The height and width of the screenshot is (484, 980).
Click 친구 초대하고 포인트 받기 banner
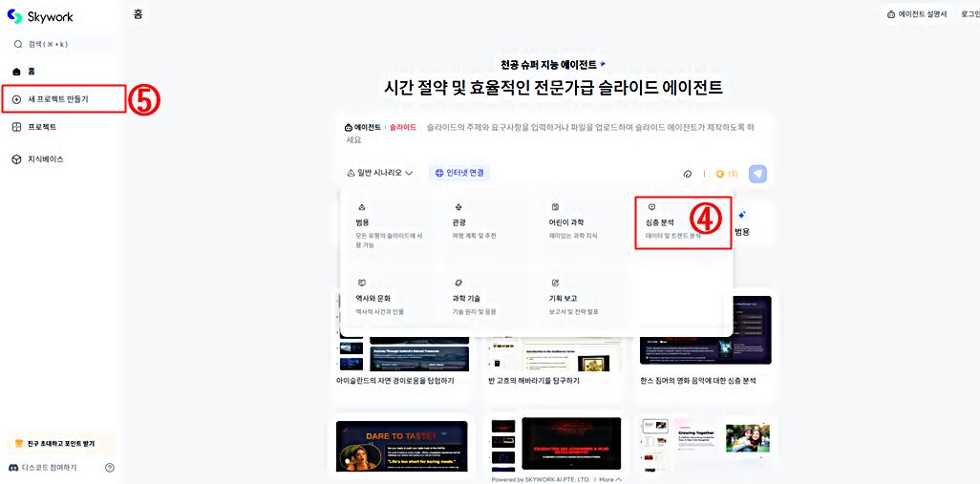click(x=60, y=443)
